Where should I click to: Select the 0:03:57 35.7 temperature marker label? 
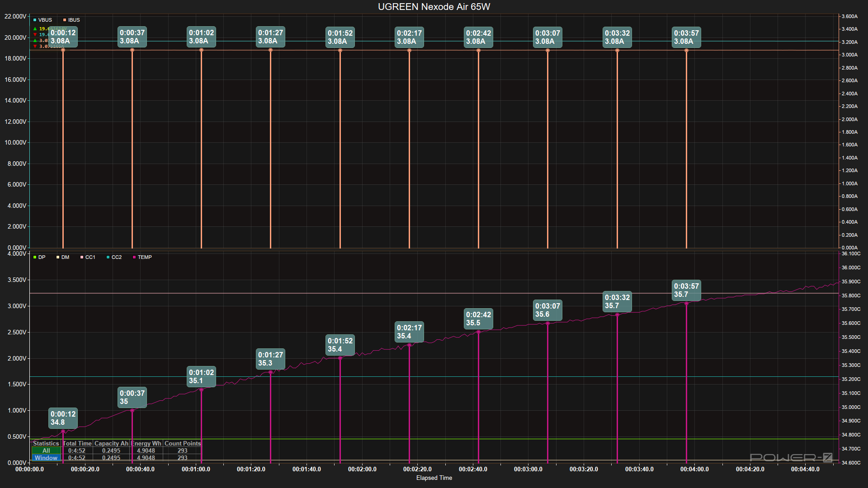point(686,290)
